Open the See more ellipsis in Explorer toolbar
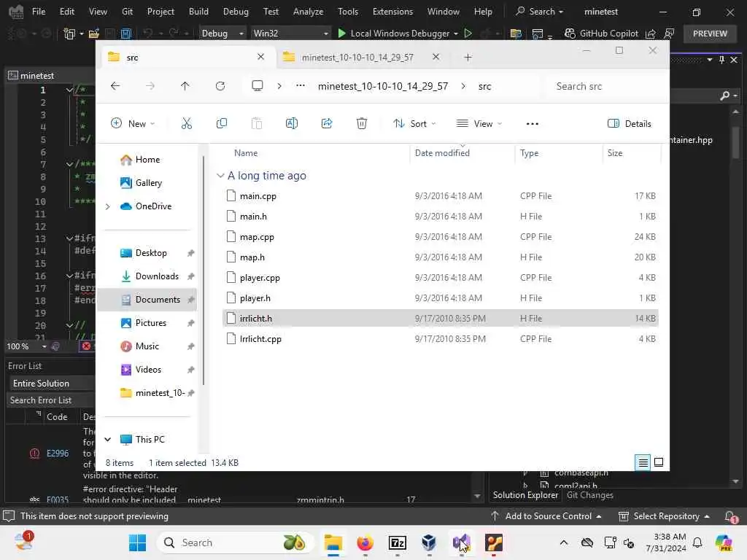 (532, 124)
